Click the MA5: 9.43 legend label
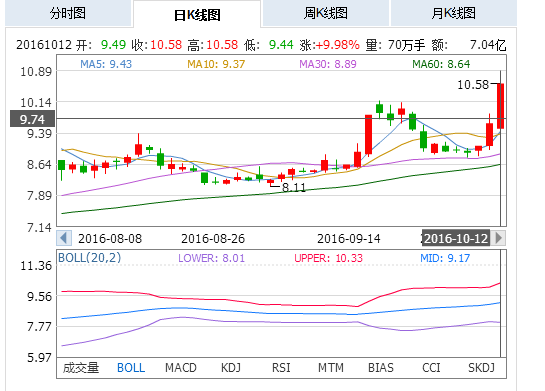The image size is (545, 391). tap(106, 64)
